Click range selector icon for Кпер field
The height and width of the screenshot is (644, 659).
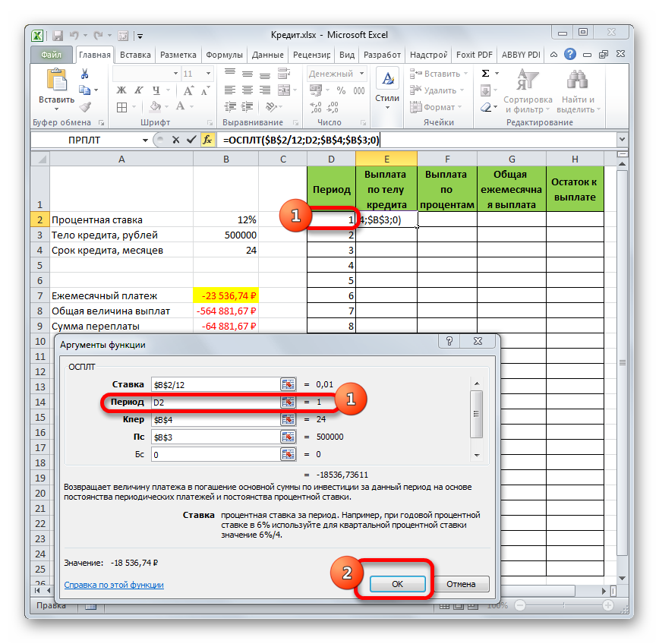(288, 419)
